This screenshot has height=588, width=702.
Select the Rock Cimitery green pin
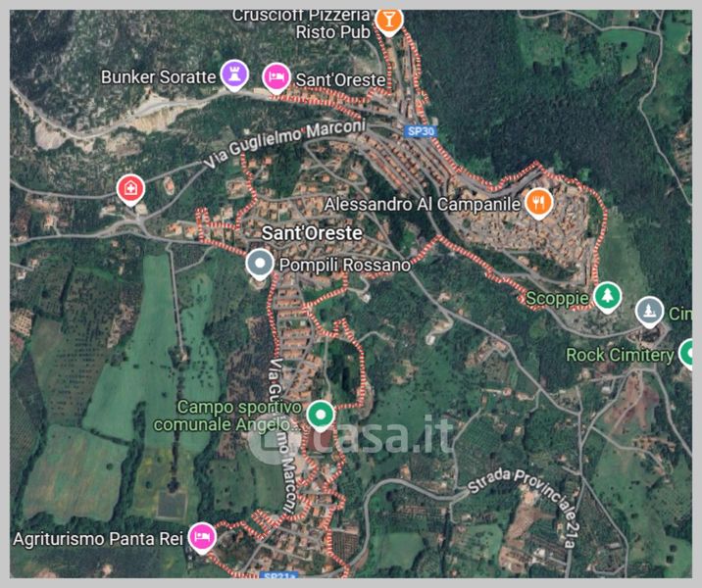pyautogui.click(x=686, y=354)
